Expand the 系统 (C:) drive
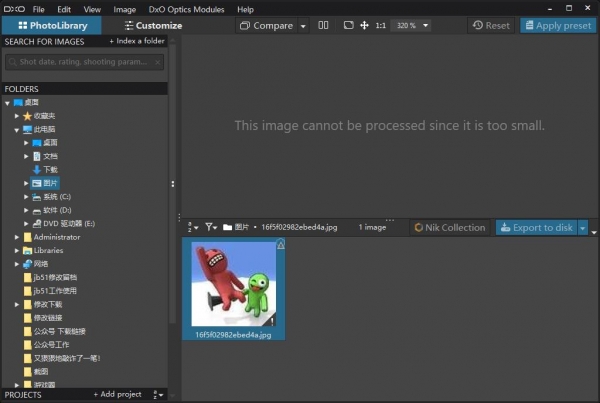600x403 pixels. point(26,197)
